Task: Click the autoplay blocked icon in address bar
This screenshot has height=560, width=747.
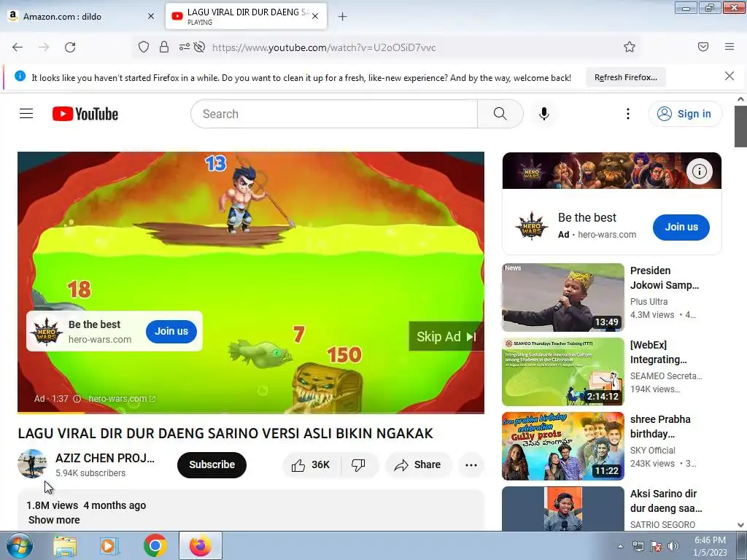Action: 200,47
